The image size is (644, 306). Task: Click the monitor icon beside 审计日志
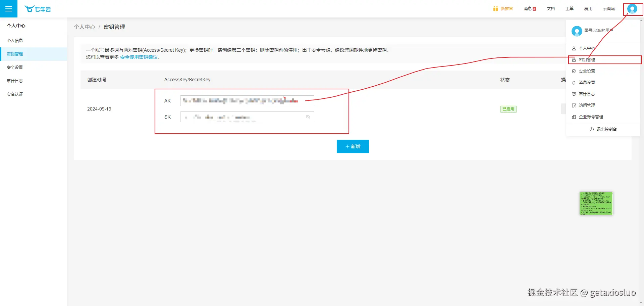574,94
